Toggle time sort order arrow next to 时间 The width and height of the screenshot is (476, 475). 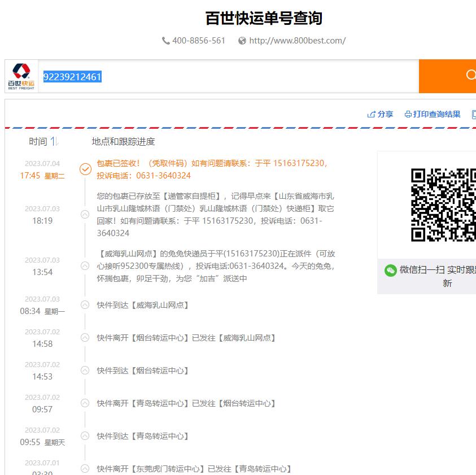(54, 141)
